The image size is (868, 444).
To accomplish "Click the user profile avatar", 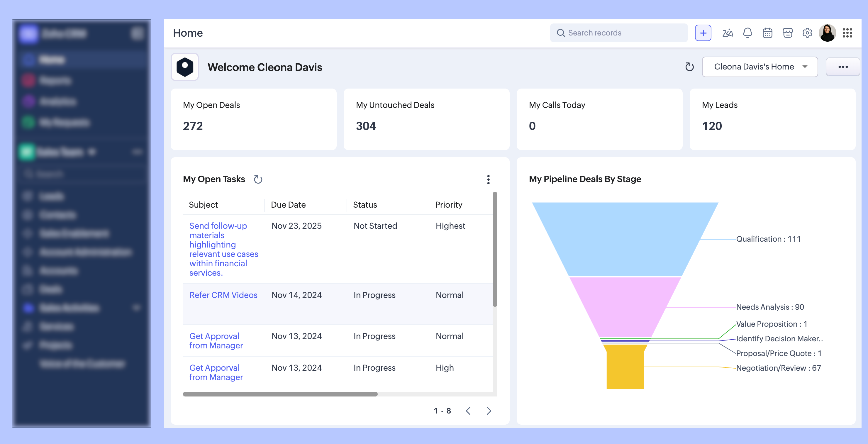I will [x=827, y=33].
